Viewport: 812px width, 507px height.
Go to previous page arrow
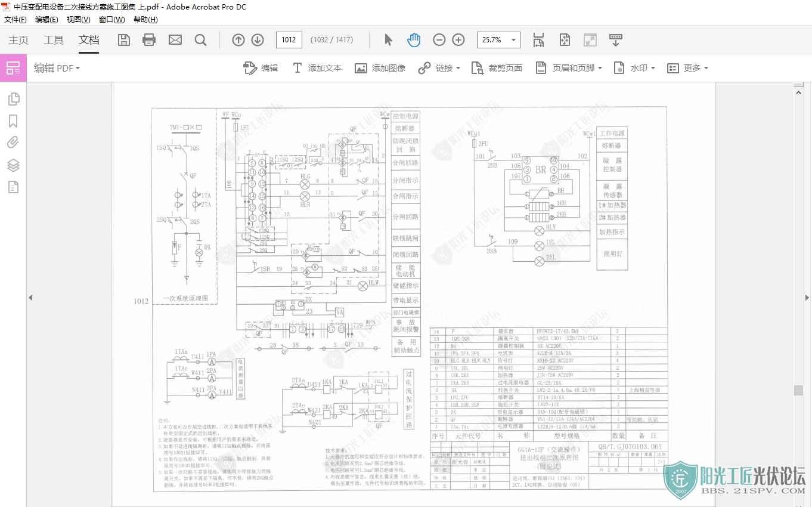(x=238, y=40)
